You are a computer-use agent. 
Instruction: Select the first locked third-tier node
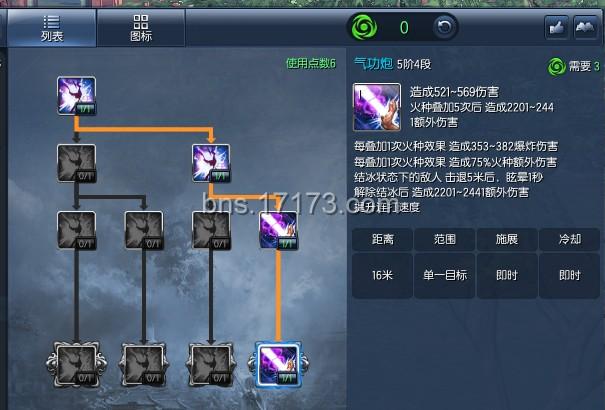coord(76,230)
